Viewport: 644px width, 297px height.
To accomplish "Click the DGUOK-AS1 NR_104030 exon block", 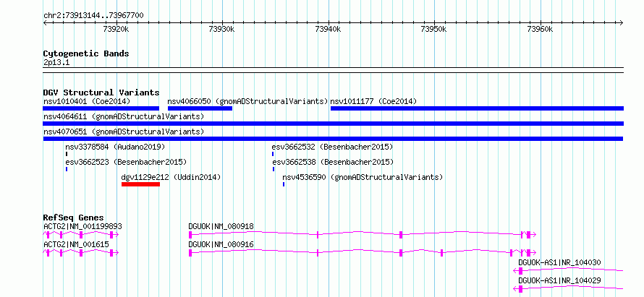I will [520, 271].
